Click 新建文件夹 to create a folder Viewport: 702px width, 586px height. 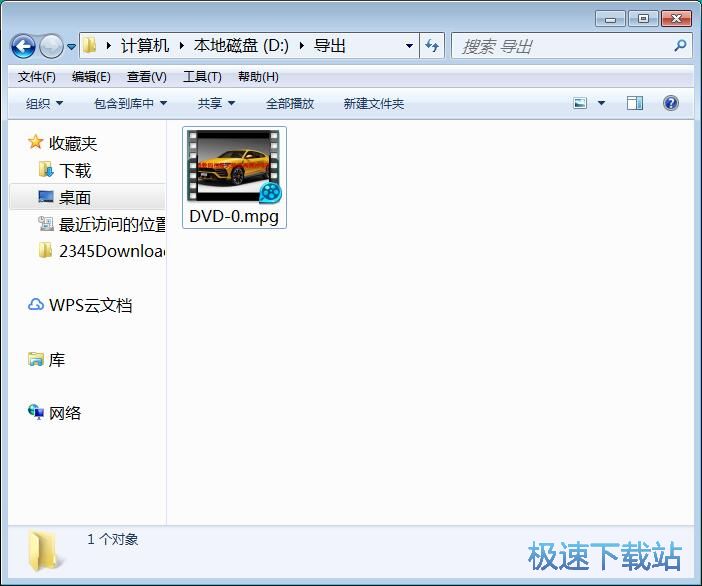pyautogui.click(x=374, y=104)
